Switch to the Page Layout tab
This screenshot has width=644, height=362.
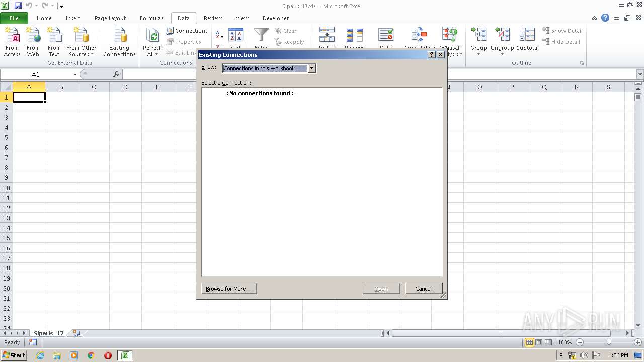click(110, 18)
